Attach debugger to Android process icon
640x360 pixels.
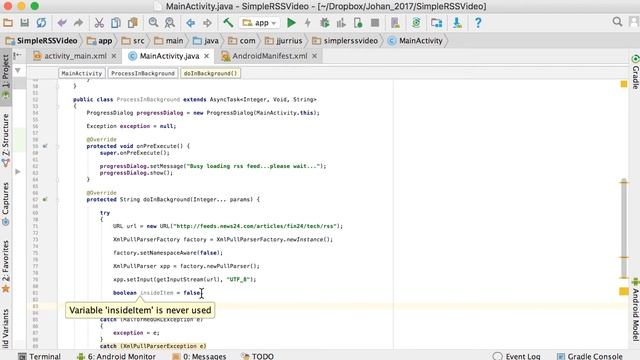point(358,23)
